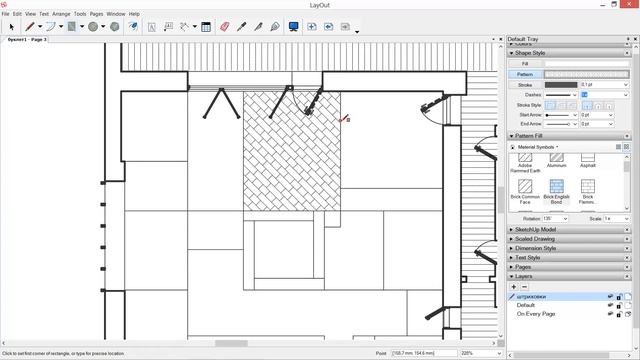Select the Rectangle tool

pos(72,27)
